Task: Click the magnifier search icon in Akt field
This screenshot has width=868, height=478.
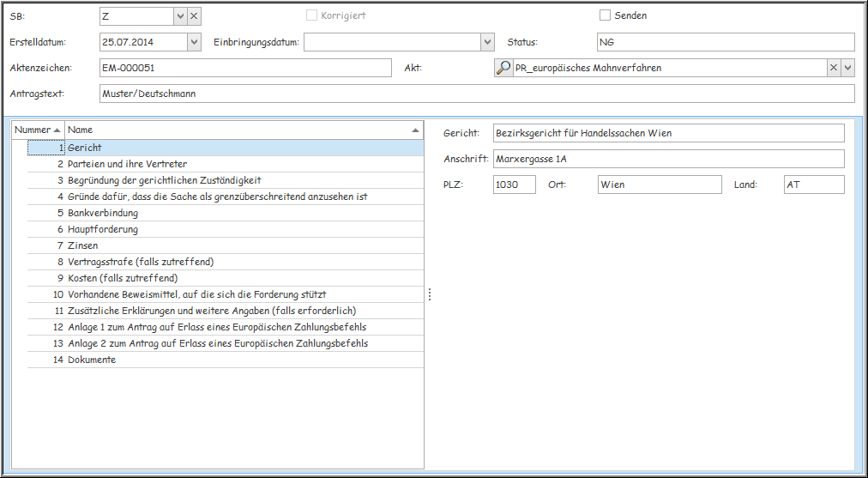Action: pyautogui.click(x=503, y=68)
